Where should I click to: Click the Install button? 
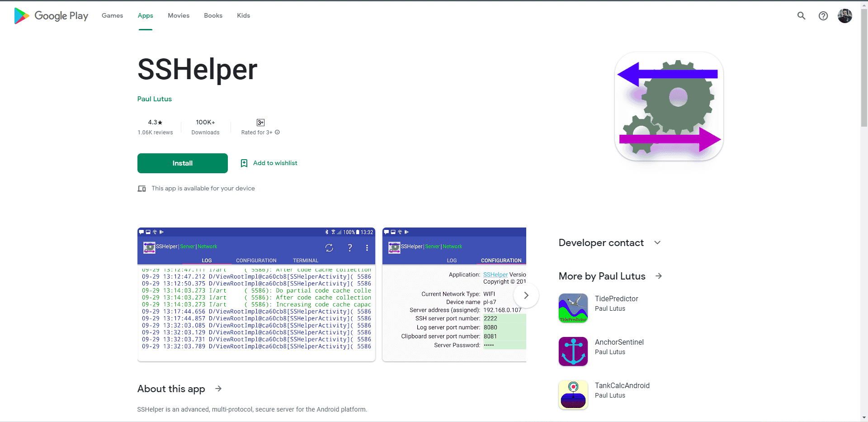[183, 163]
